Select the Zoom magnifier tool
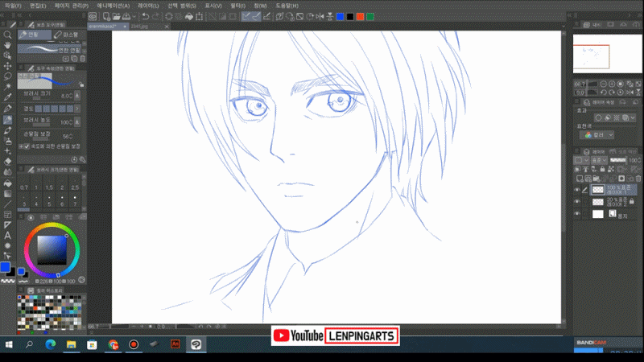The image size is (644, 362). coord(7,35)
